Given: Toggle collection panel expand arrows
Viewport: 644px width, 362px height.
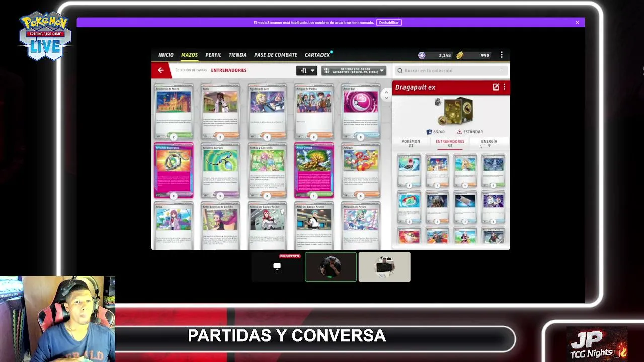Looking at the screenshot, I should click(x=386, y=94).
